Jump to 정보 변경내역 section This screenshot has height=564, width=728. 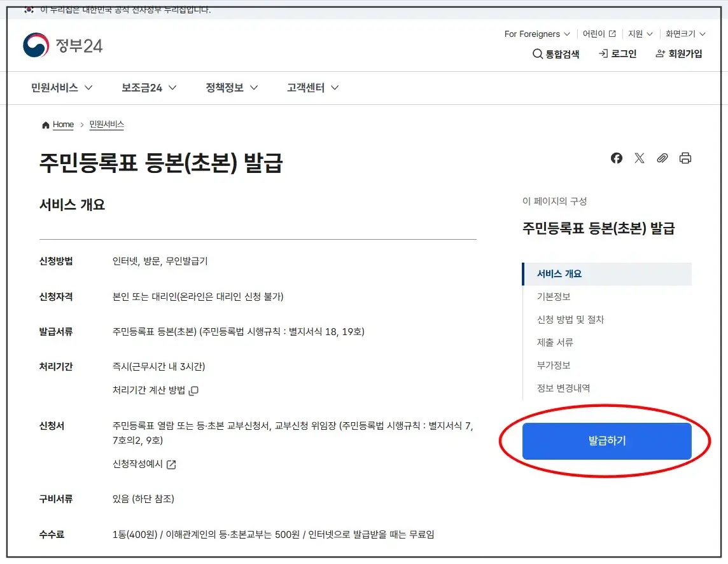[563, 389]
